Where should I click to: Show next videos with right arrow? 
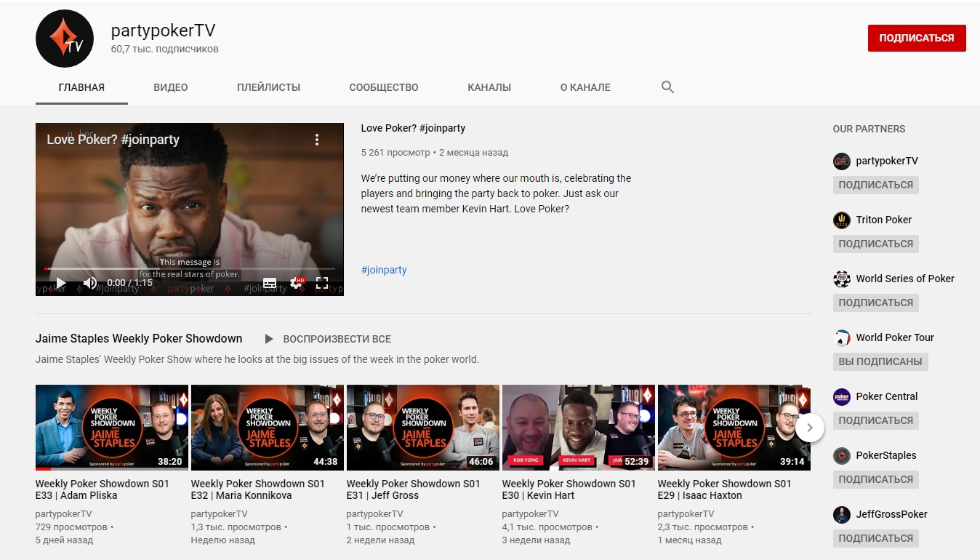(810, 428)
